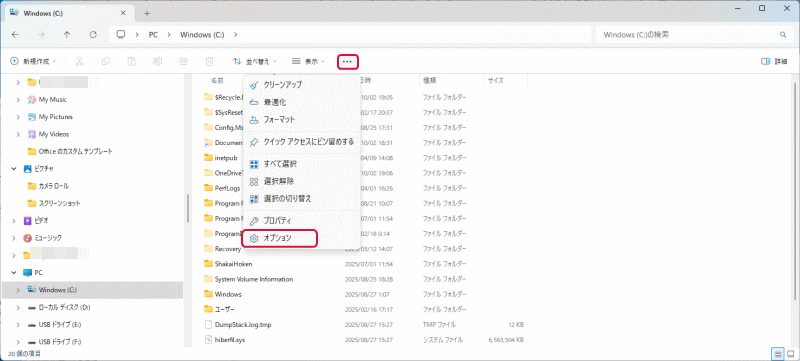Sort by the 名前 column header
This screenshot has height=361, width=800.
coord(217,81)
